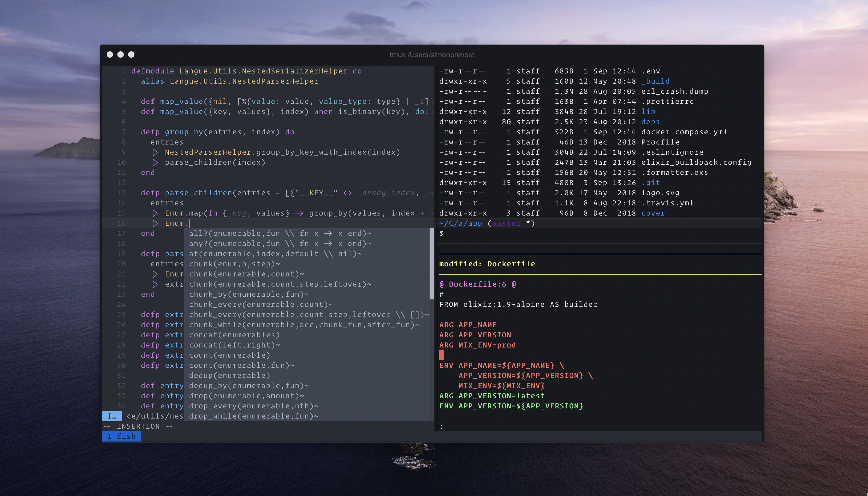Click the cover directory name
The width and height of the screenshot is (868, 496).
[653, 213]
